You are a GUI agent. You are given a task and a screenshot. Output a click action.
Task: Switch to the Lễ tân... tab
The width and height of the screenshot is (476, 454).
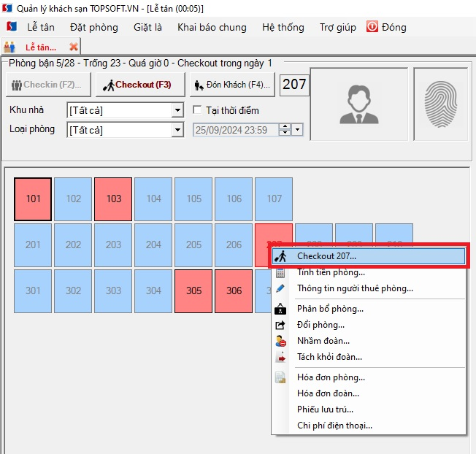[x=41, y=47]
